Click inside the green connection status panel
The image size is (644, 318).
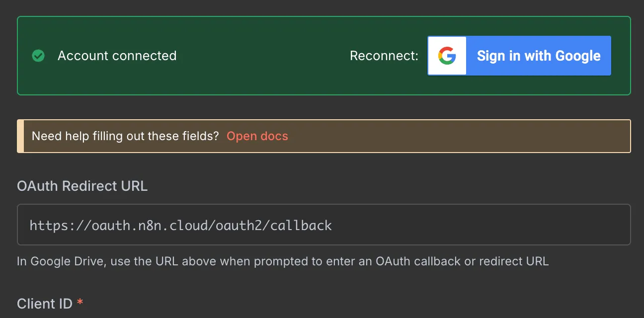coord(248,79)
